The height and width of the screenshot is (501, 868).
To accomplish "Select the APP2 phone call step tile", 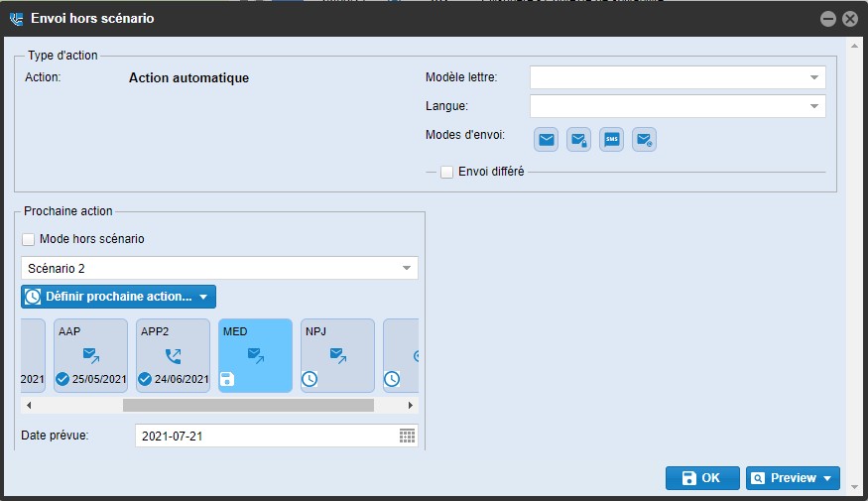I will coord(173,354).
